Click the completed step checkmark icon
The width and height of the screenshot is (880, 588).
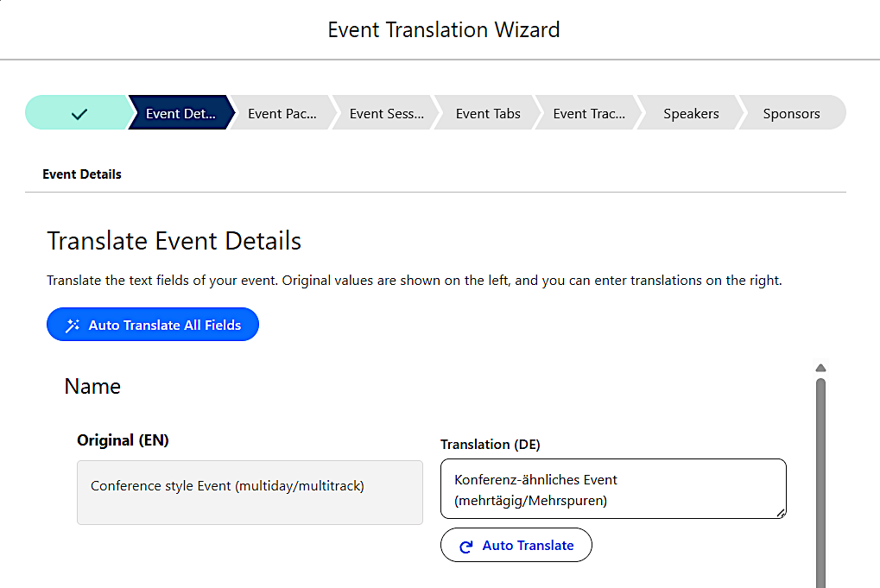pyautogui.click(x=79, y=113)
